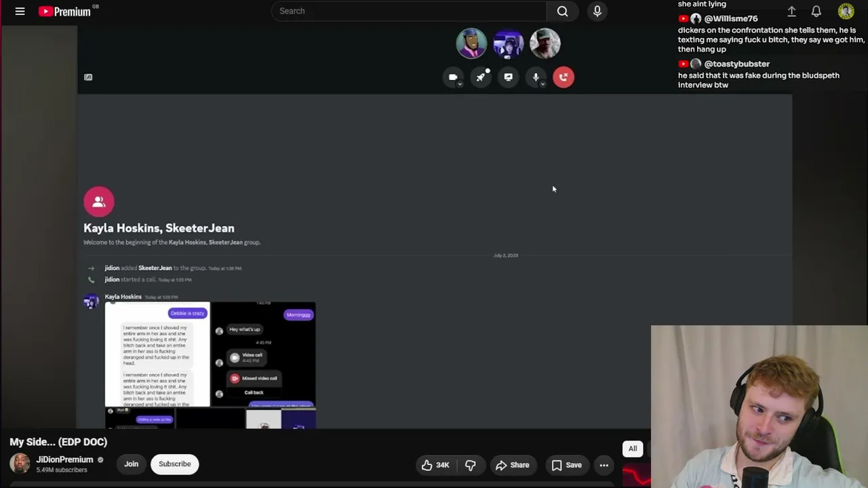Screen dimensions: 868x488
Task: Click the 'Kayla Hoskins, SkeeterJean' group title
Action: pyautogui.click(x=159, y=228)
